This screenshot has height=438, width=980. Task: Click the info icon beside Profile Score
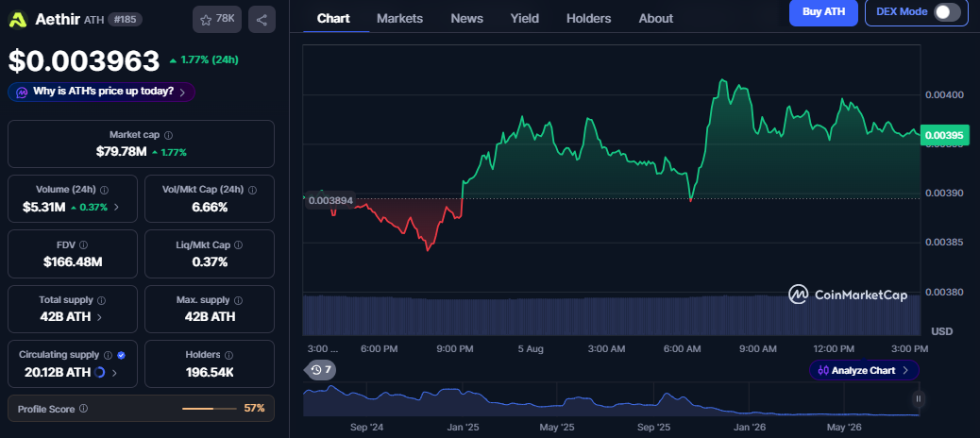83,409
